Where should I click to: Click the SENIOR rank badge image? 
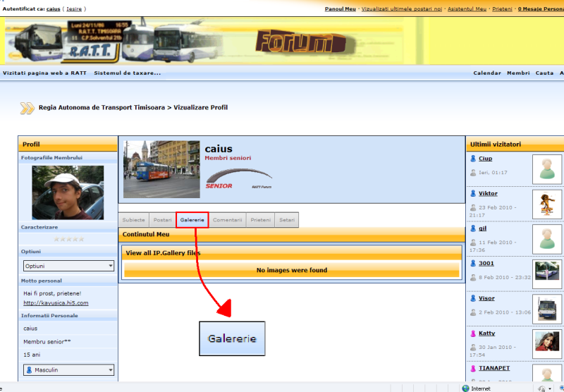tap(238, 178)
